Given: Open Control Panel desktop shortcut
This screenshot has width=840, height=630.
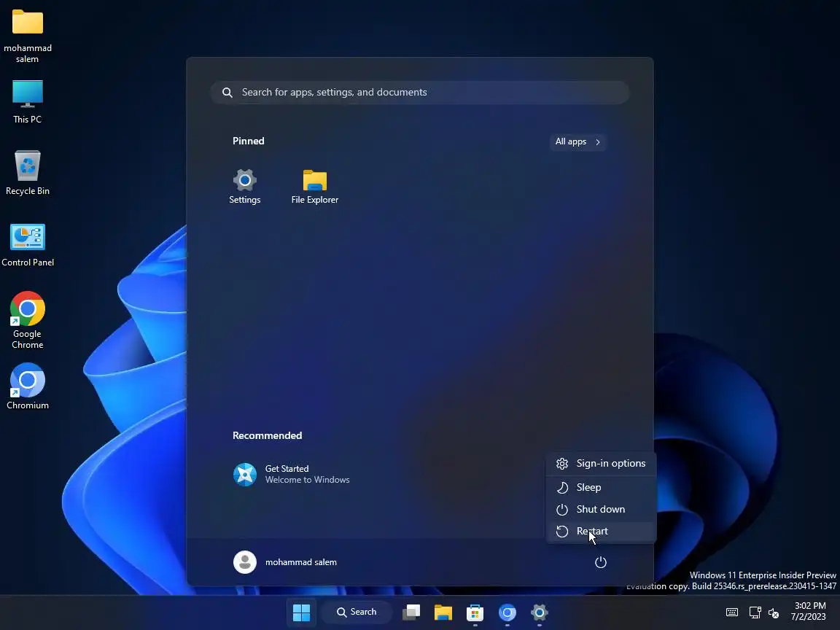Looking at the screenshot, I should (x=27, y=245).
